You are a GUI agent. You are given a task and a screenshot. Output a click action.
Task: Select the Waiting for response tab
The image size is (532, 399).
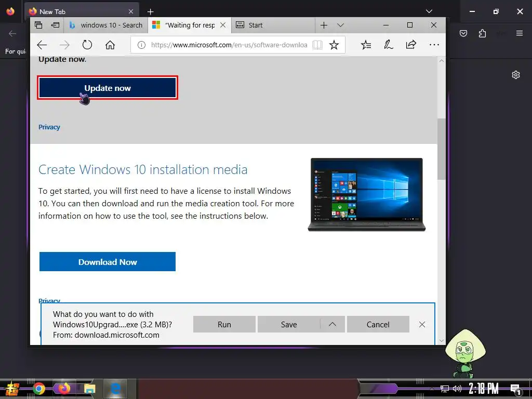point(184,25)
